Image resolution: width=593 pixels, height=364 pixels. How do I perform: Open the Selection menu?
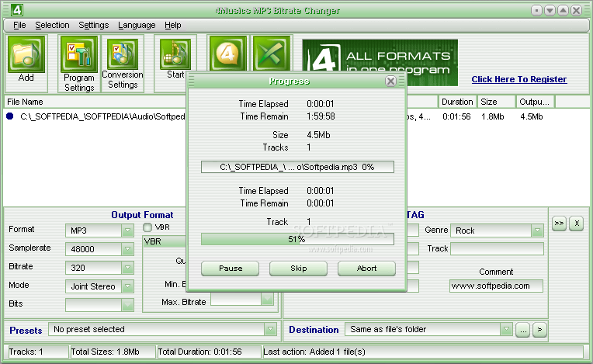tap(52, 25)
